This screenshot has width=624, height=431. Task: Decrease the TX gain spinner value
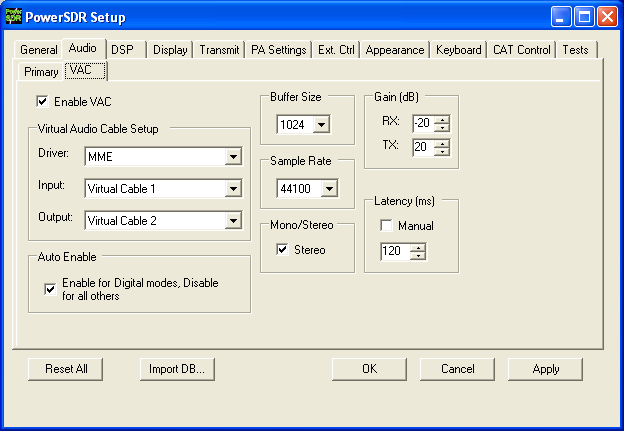(x=442, y=152)
